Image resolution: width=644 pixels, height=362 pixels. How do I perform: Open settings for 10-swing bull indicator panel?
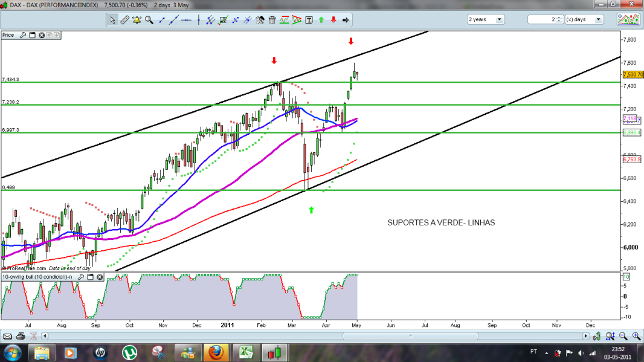(81, 277)
